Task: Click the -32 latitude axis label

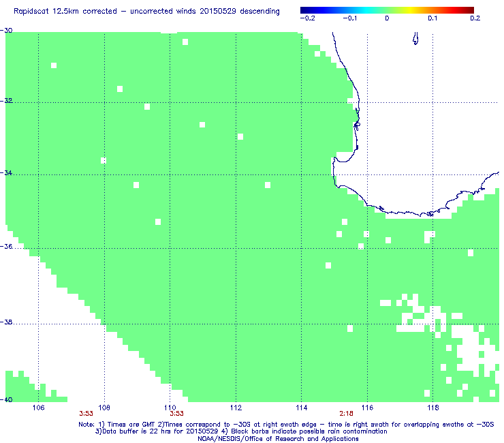Action: point(6,101)
